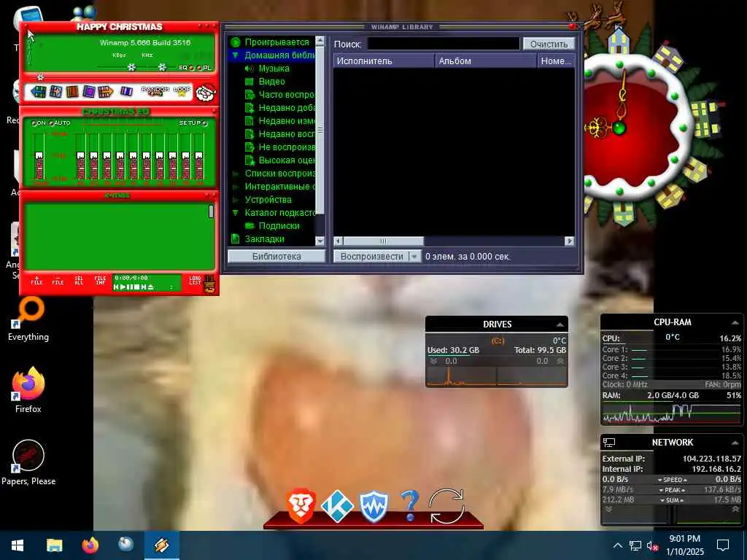Toggle the EQ window button

click(x=186, y=68)
